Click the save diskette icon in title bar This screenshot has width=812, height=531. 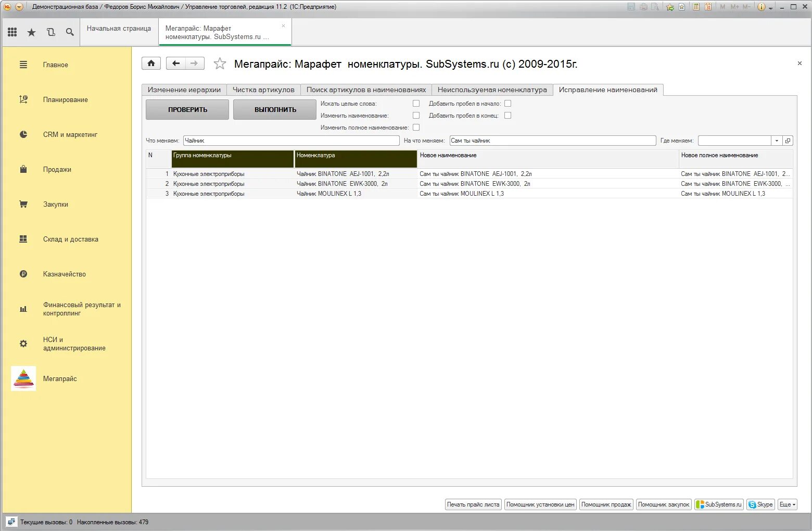(631, 7)
